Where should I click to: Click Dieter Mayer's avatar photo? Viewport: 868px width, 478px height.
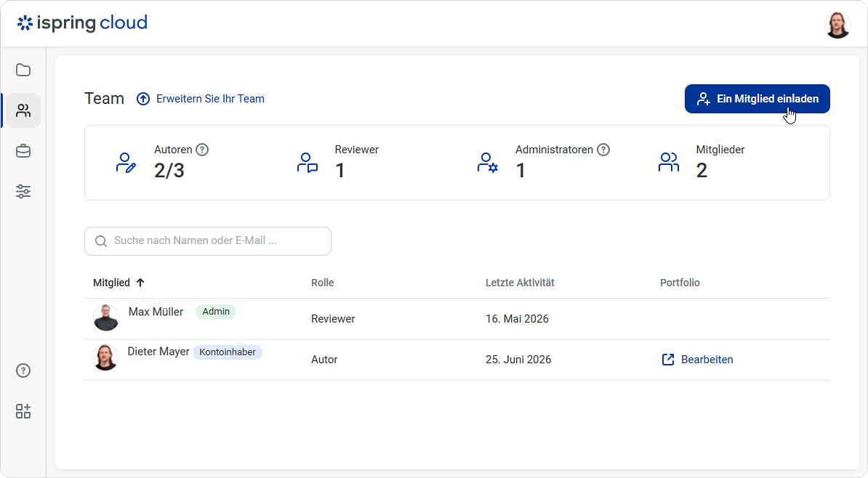[105, 357]
